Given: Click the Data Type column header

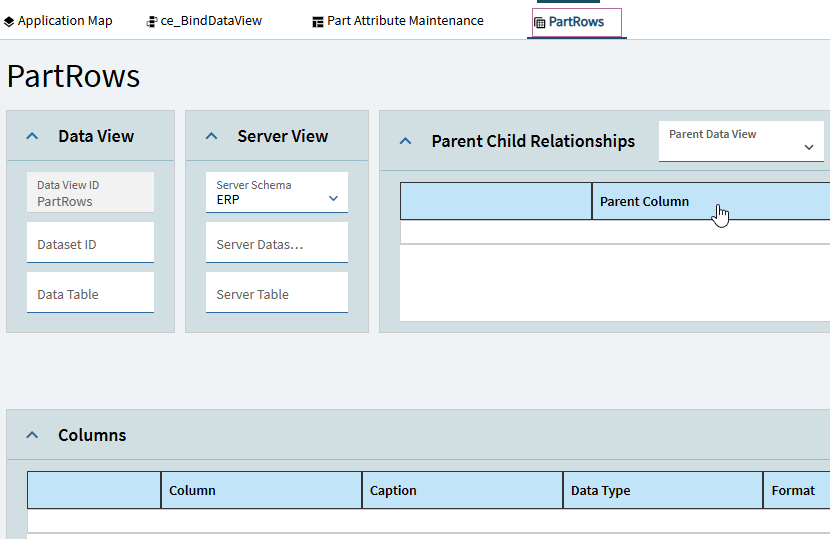Looking at the screenshot, I should pyautogui.click(x=661, y=490).
